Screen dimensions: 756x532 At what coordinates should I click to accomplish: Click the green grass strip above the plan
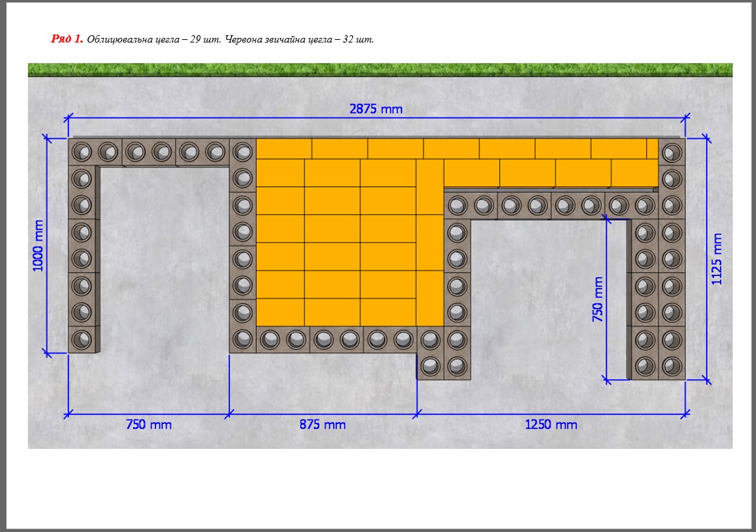tap(380, 70)
